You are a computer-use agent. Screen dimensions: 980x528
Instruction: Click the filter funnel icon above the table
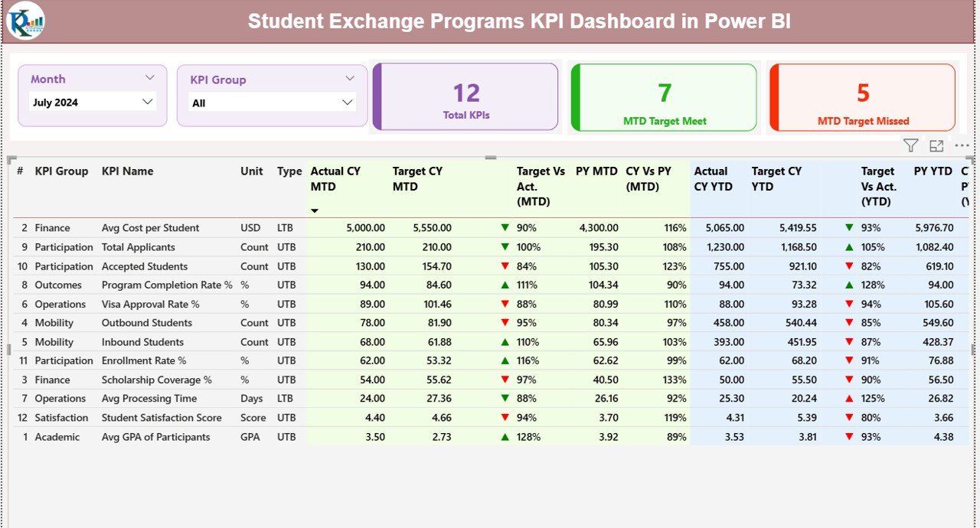[910, 145]
